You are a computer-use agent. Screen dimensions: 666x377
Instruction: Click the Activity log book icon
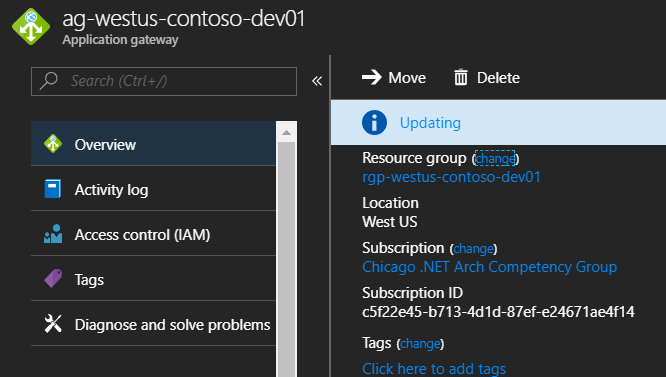pos(53,189)
